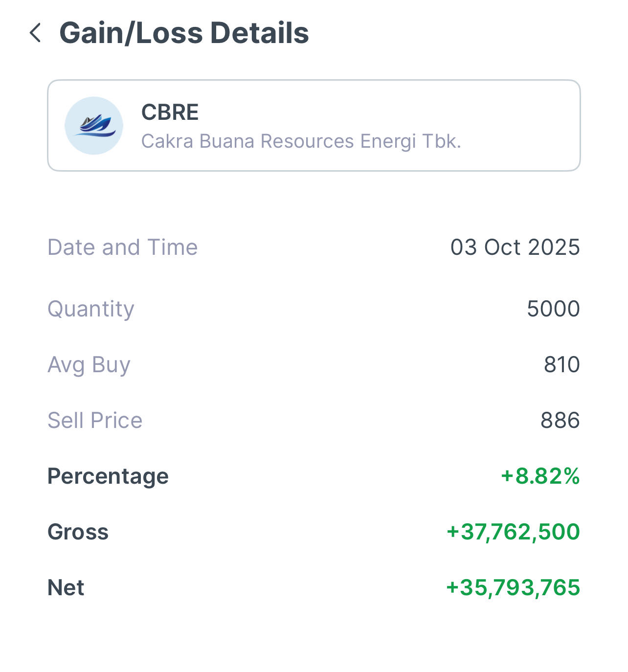628x672 pixels.
Task: Click the Avg Buy label
Action: coord(89,364)
